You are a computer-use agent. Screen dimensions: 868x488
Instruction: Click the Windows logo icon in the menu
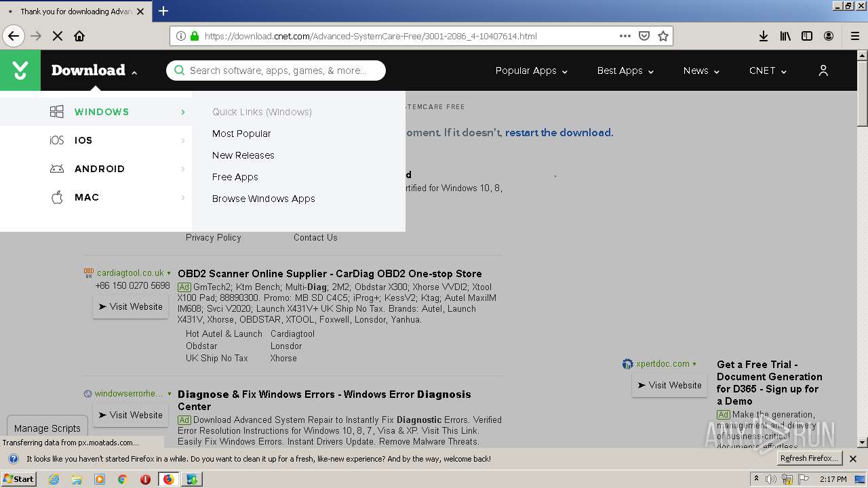[57, 112]
